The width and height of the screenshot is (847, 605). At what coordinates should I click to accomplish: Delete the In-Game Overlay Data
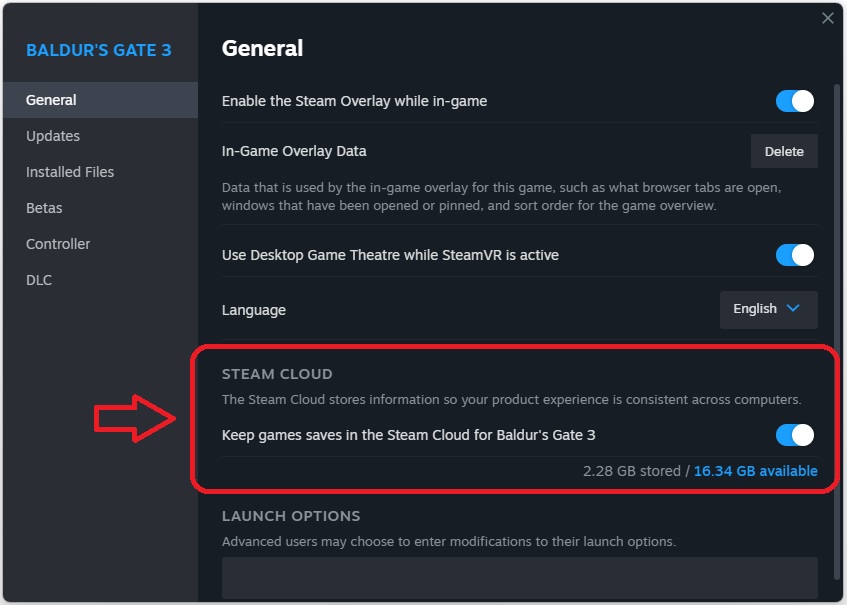(x=784, y=151)
